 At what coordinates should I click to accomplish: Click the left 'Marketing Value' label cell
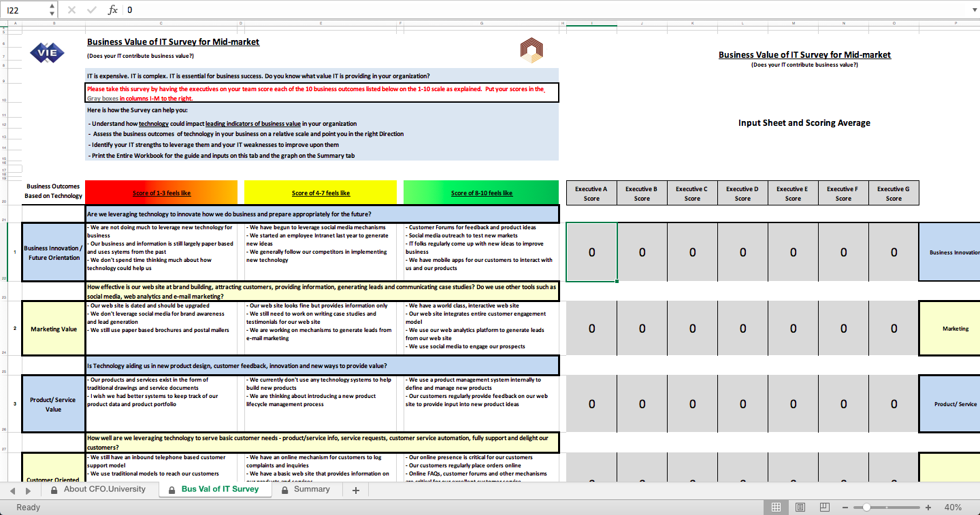pyautogui.click(x=54, y=329)
